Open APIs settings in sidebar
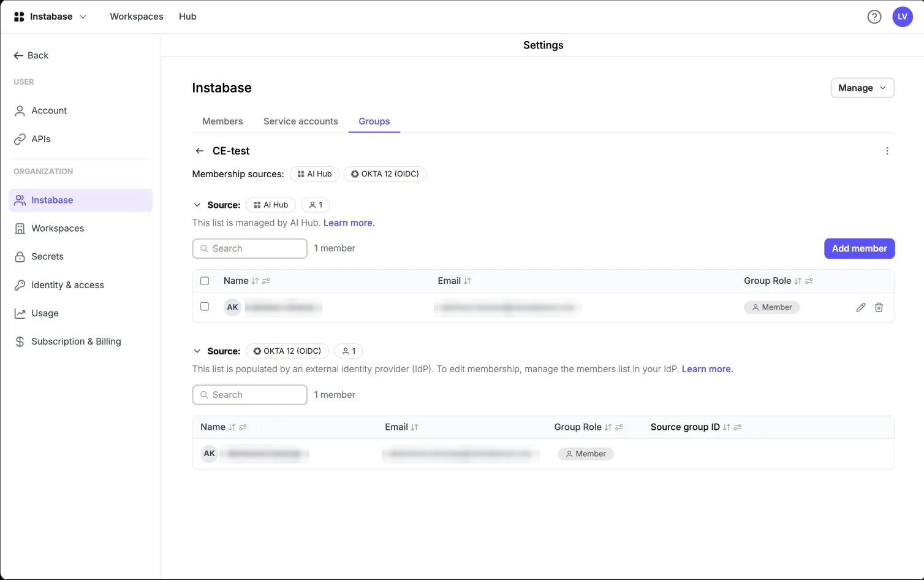The height and width of the screenshot is (580, 924). tap(81, 139)
